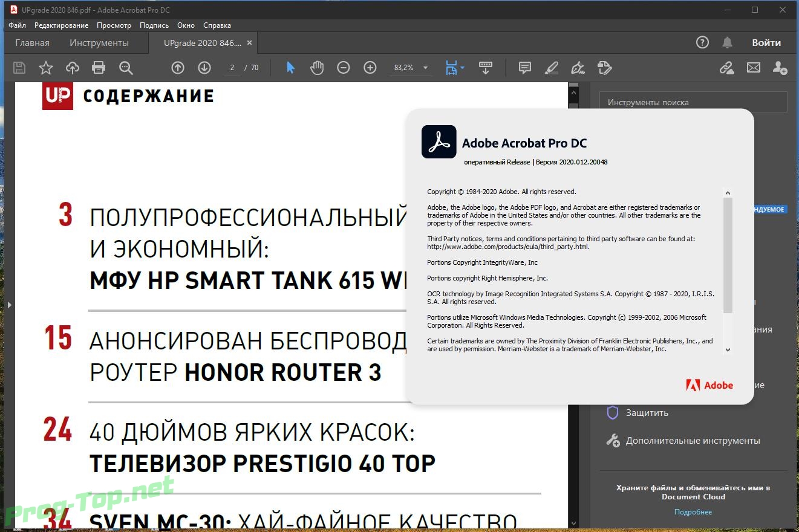Select the UPgrade 2020 846 document tab
Screen dimensions: 799x532
click(x=202, y=43)
